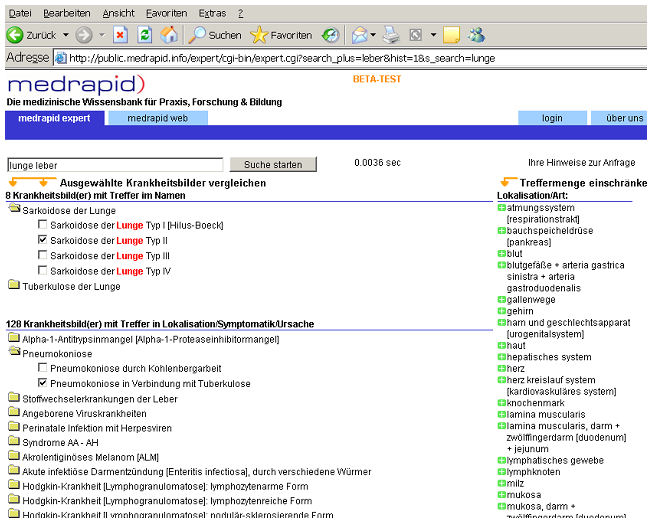The width and height of the screenshot is (652, 524).
Task: Open Suchen search magnifier in toolbar
Action: tap(197, 35)
